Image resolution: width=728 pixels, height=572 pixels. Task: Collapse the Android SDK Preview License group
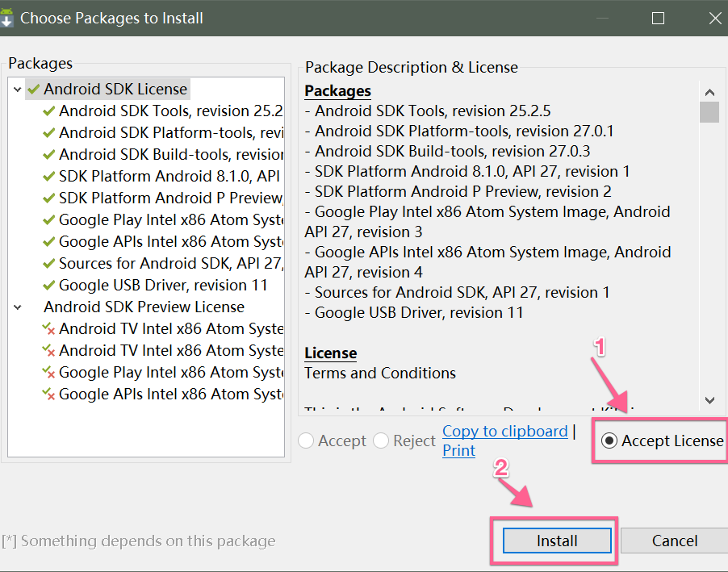click(18, 307)
